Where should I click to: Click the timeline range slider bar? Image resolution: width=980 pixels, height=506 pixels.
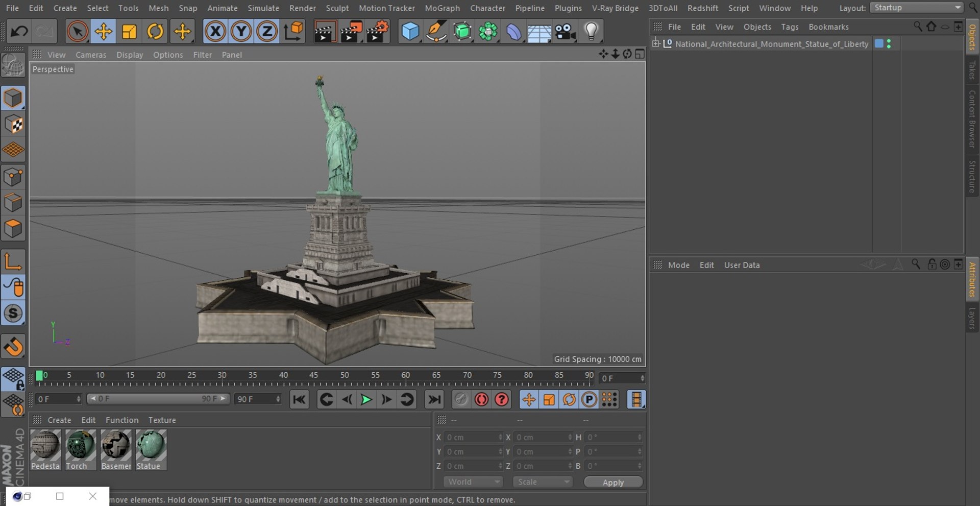158,399
